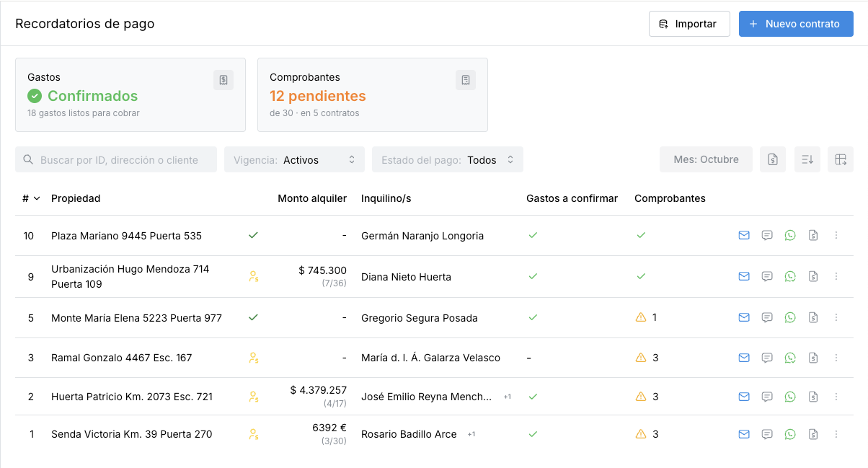Click the sort order icon in toolbar

click(x=807, y=159)
